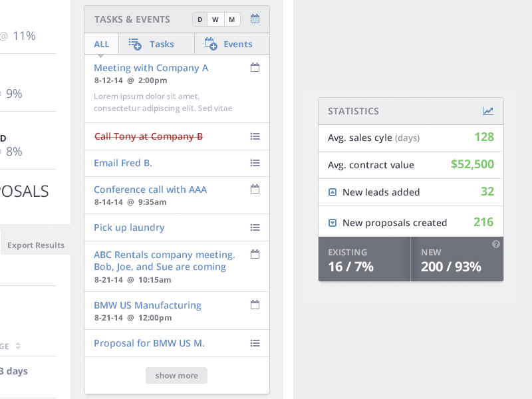Viewport: 532px width, 399px height.
Task: Switch to the M (month) view toggle
Action: (231, 20)
